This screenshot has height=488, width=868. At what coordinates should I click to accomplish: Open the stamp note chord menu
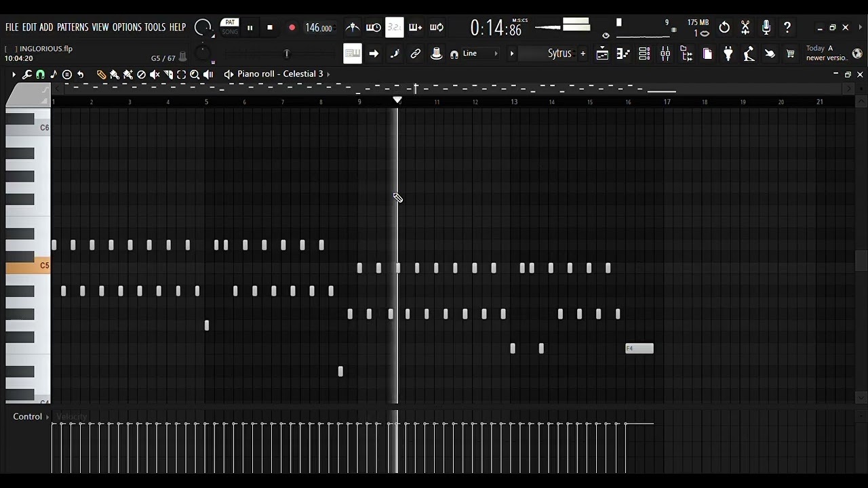click(x=54, y=75)
